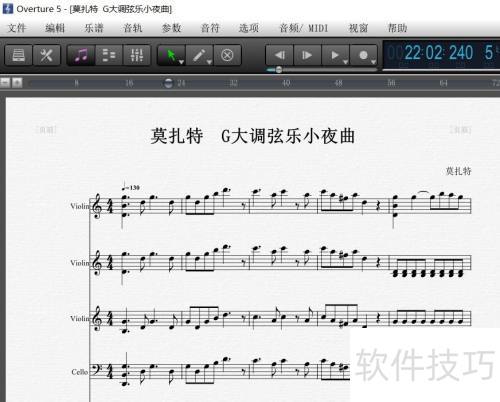This screenshot has width=500, height=402.
Task: Click the first small button left of ruler
Action: pos(5,83)
